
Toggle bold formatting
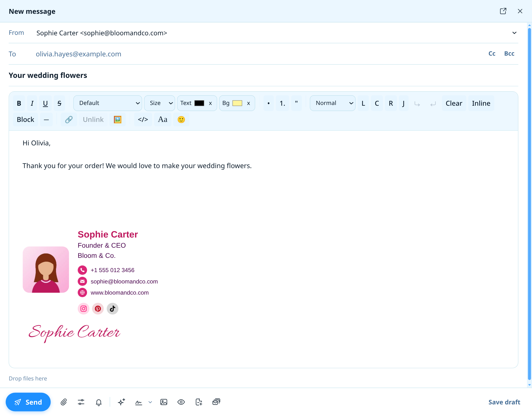[19, 103]
